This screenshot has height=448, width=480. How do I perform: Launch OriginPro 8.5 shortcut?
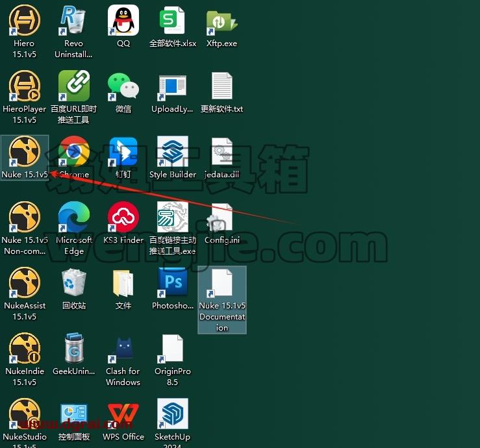point(173,347)
